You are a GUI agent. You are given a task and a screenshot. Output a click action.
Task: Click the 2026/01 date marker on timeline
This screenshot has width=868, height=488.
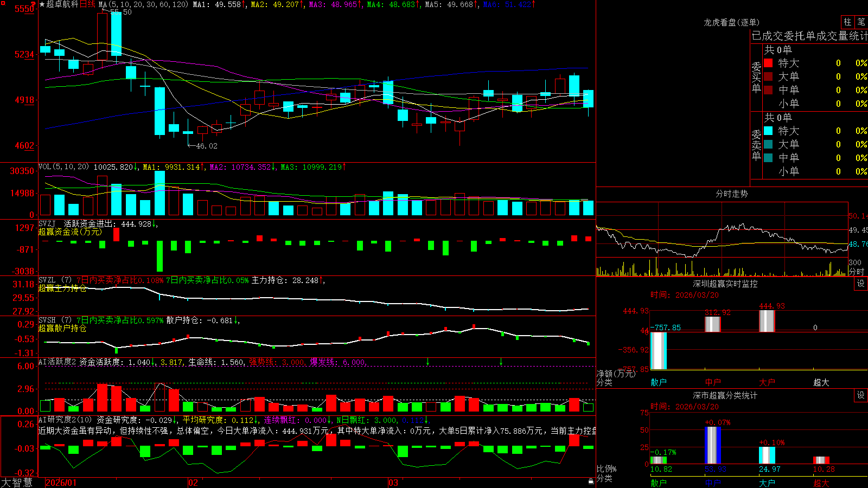(x=61, y=483)
